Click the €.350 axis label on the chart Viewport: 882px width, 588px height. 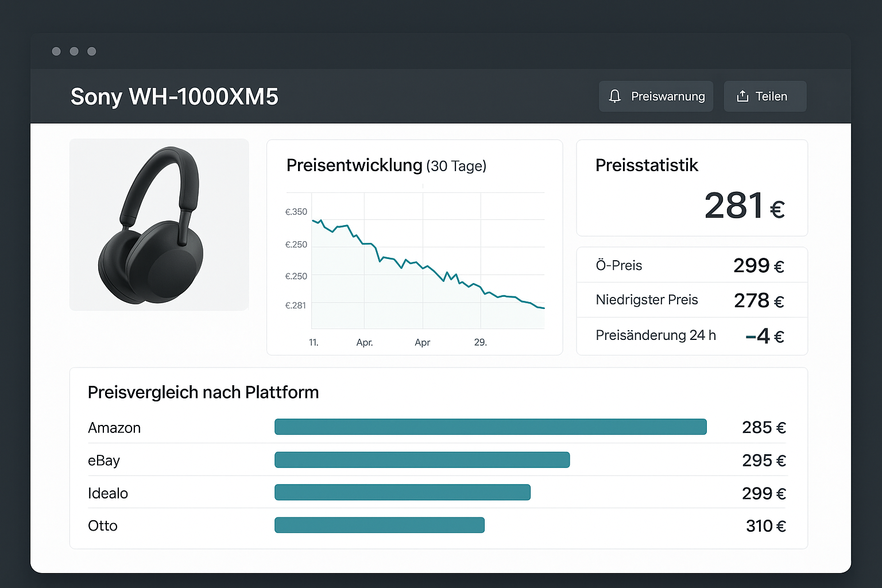[x=295, y=211]
